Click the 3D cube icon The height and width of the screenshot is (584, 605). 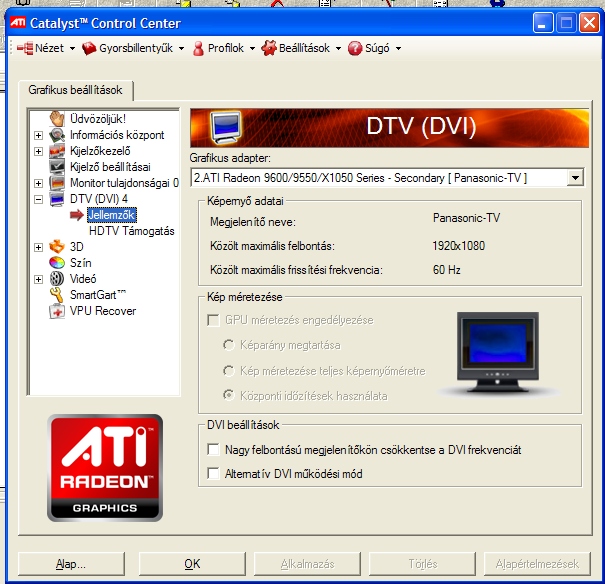[x=57, y=246]
